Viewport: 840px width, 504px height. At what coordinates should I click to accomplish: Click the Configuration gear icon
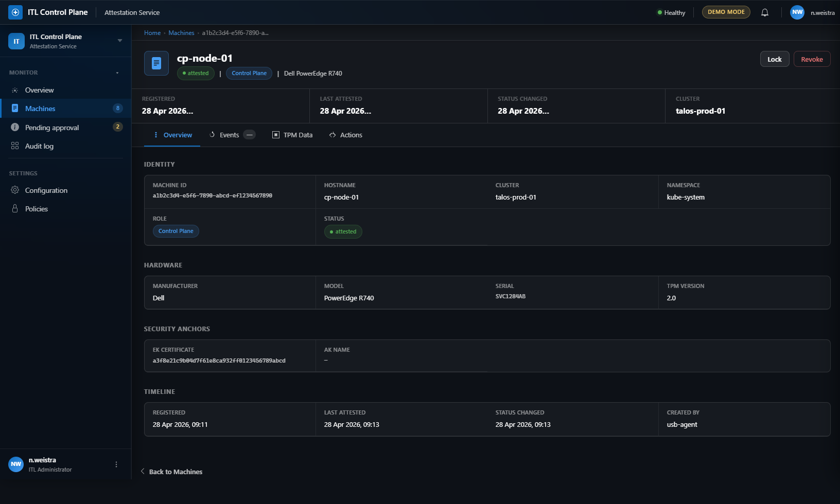[15, 190]
